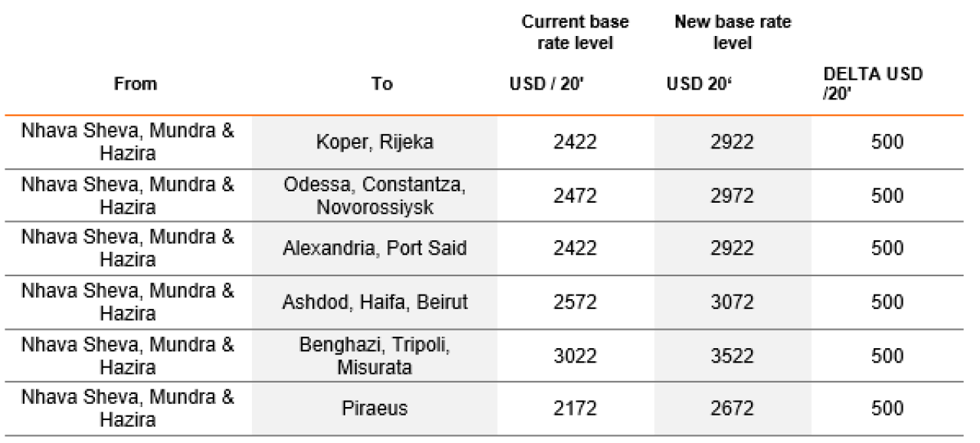Select the 'Ashdod, Haifa, Beirut' cell
This screenshot has width=980, height=443.
(374, 302)
